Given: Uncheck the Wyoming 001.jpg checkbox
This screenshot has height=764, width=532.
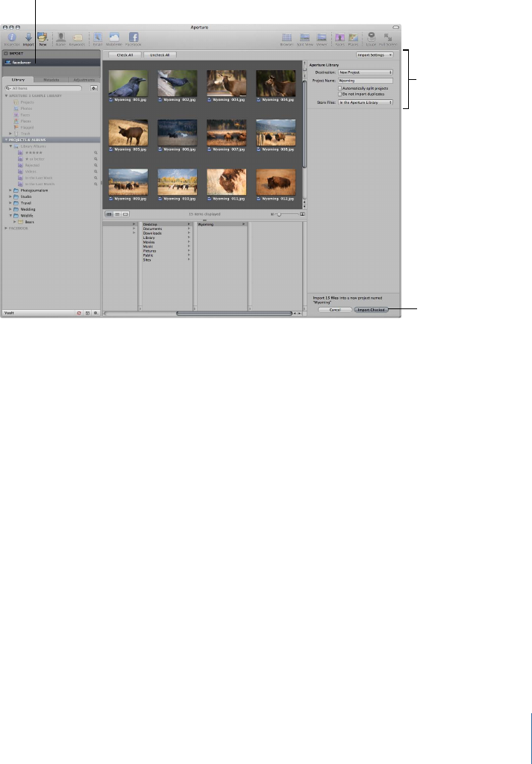Looking at the screenshot, I should click(111, 99).
